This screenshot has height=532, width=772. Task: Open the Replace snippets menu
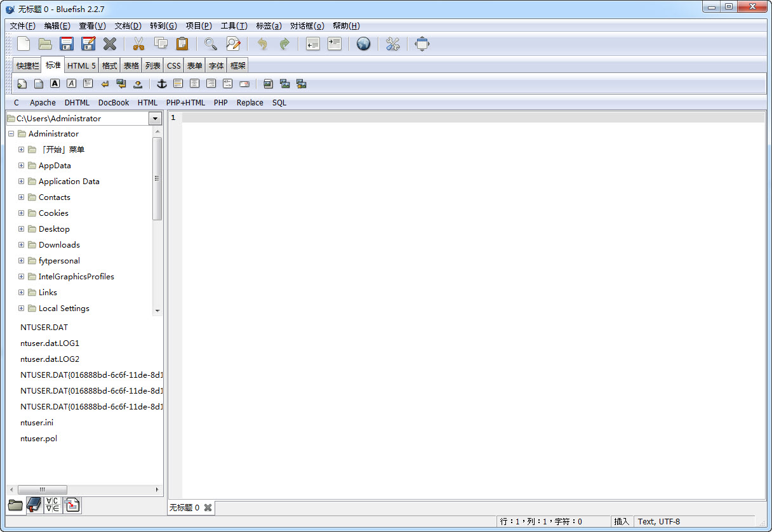(x=250, y=103)
